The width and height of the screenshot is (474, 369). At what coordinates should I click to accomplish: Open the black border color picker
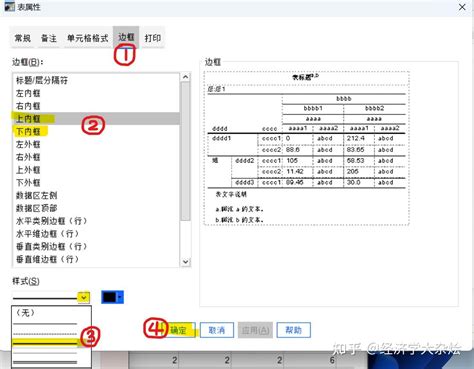tap(112, 297)
